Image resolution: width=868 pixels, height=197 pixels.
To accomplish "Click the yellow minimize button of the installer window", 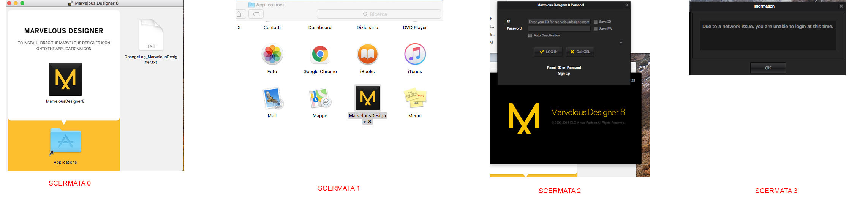I will [16, 3].
